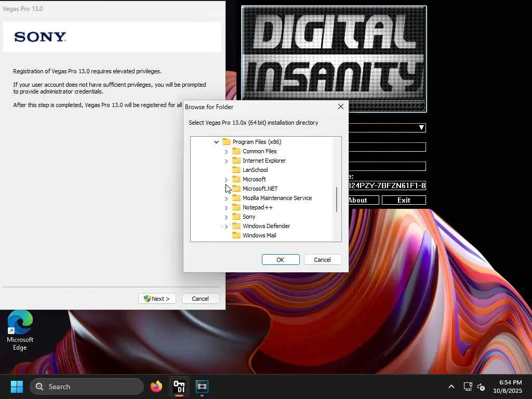532x399 pixels.
Task: Select the Microsoft folder icon
Action: point(236,179)
